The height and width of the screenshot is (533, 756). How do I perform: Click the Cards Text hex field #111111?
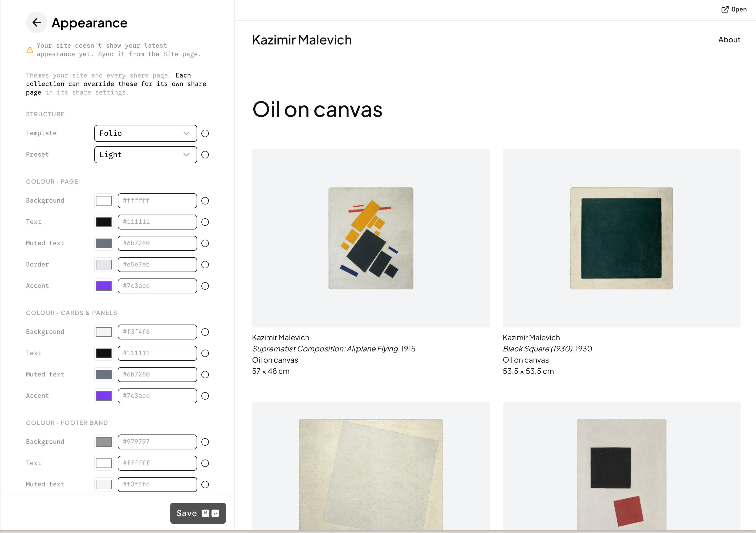157,353
